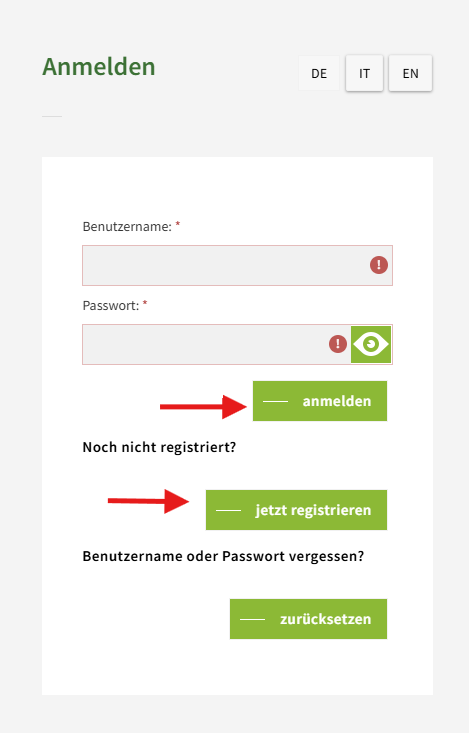Switch the language to IT
Viewport: 469px width, 733px height.
[x=364, y=73]
